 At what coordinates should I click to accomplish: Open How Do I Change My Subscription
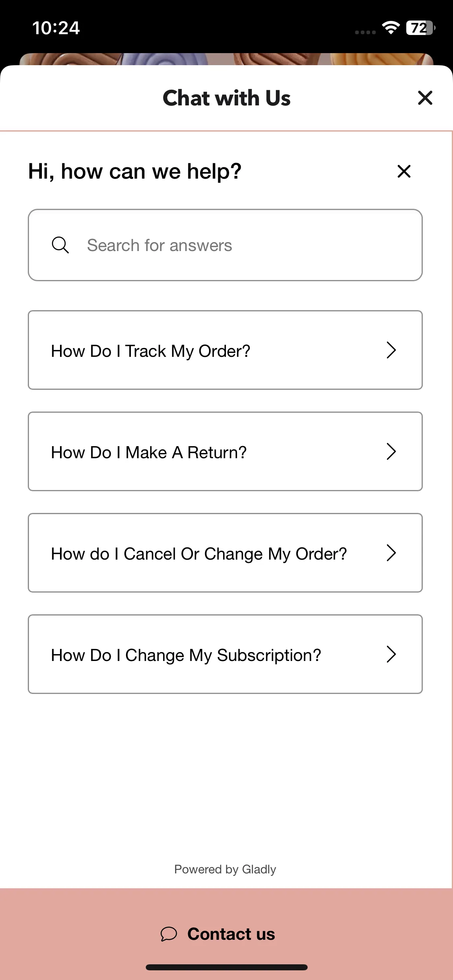pos(225,654)
